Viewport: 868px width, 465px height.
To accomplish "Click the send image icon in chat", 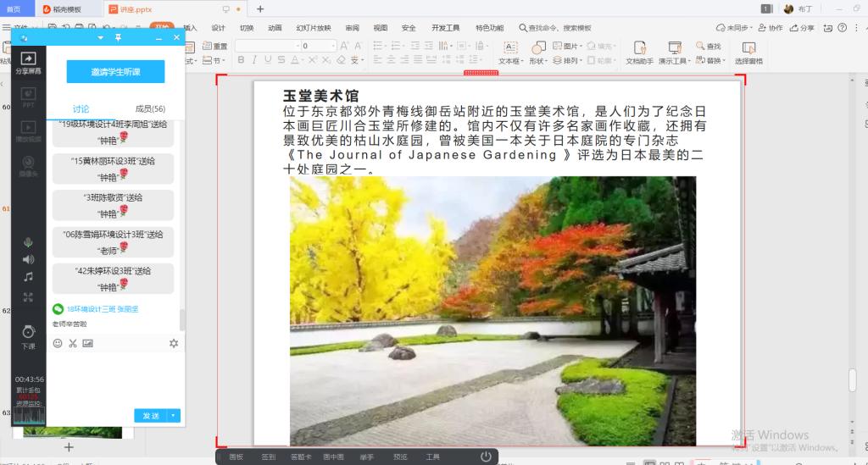I will point(87,343).
